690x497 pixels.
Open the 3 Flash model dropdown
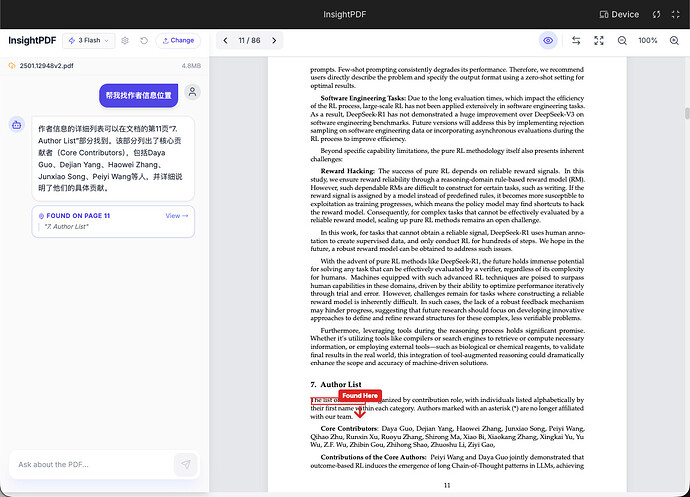(88, 40)
